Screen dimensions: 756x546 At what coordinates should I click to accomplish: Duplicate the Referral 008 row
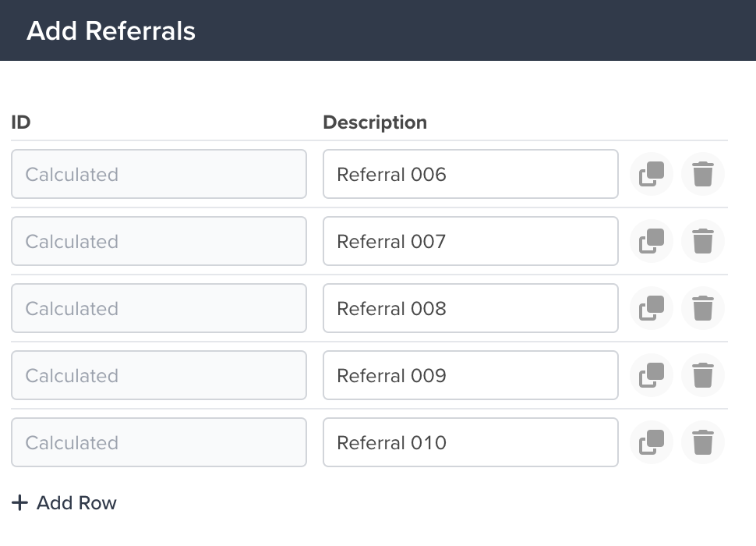click(x=652, y=308)
